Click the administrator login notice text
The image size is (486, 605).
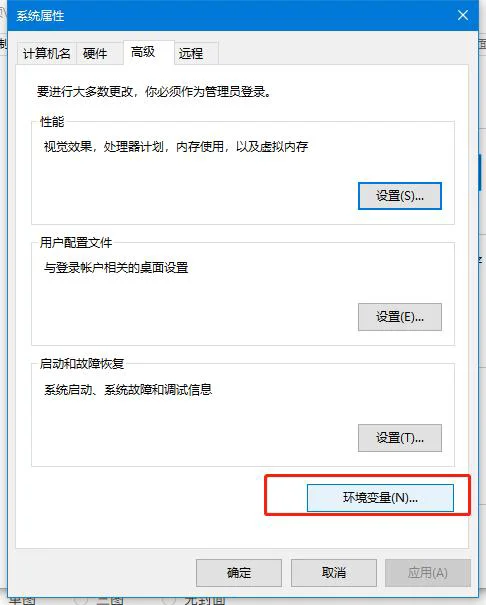154,92
